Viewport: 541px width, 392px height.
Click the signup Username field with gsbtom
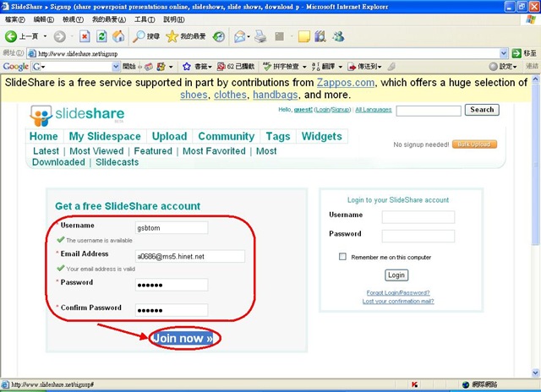coord(172,228)
